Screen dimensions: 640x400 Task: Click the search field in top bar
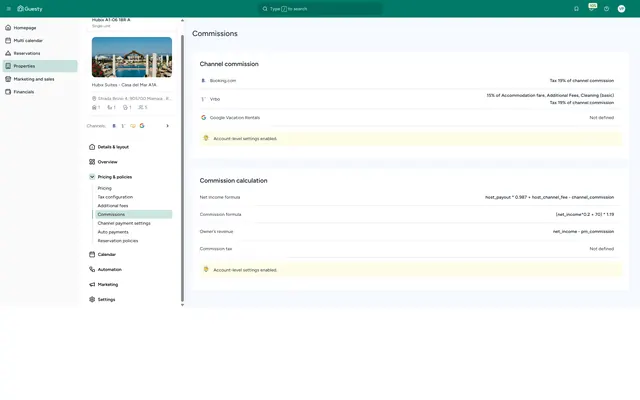coord(320,9)
